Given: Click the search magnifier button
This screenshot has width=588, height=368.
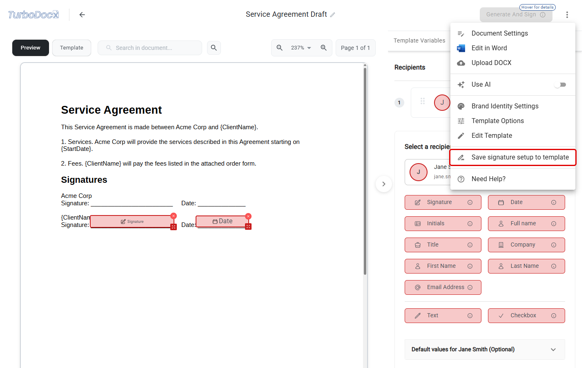Looking at the screenshot, I should pyautogui.click(x=214, y=48).
